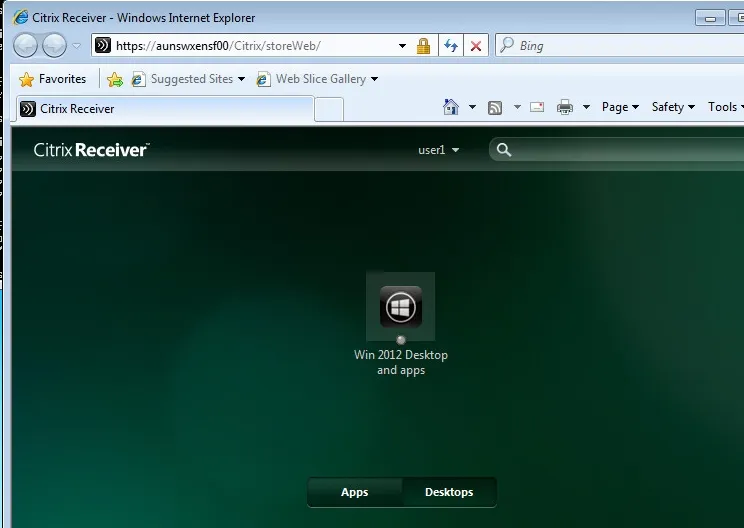Screen dimensions: 744x528
Task: Select the Citrix Receiver browser tab
Action: point(165,109)
